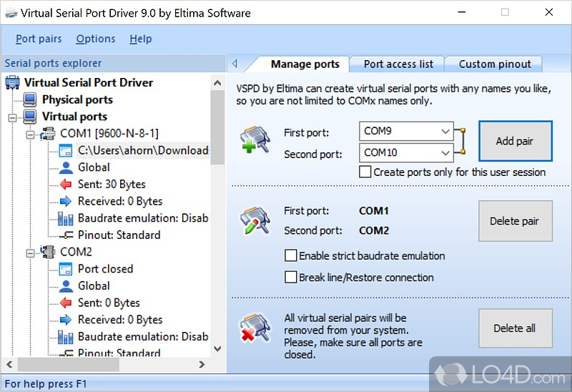Enable strict baudrate emulation checkbox

[x=291, y=255]
